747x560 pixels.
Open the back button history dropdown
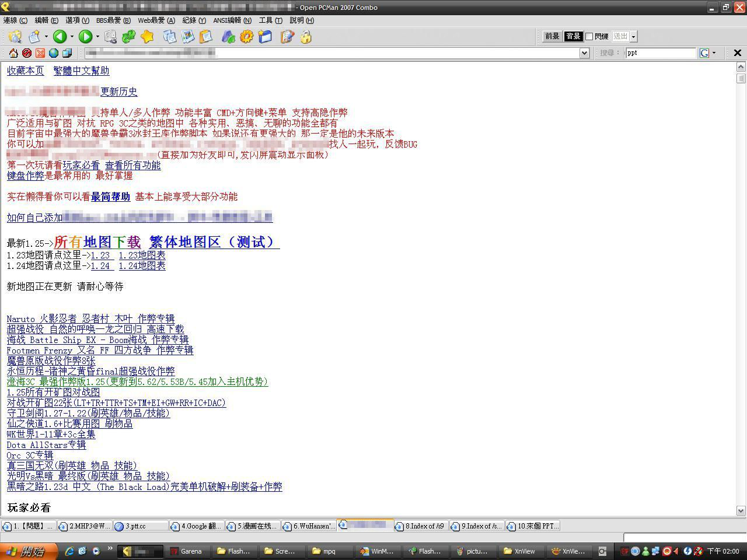point(72,37)
